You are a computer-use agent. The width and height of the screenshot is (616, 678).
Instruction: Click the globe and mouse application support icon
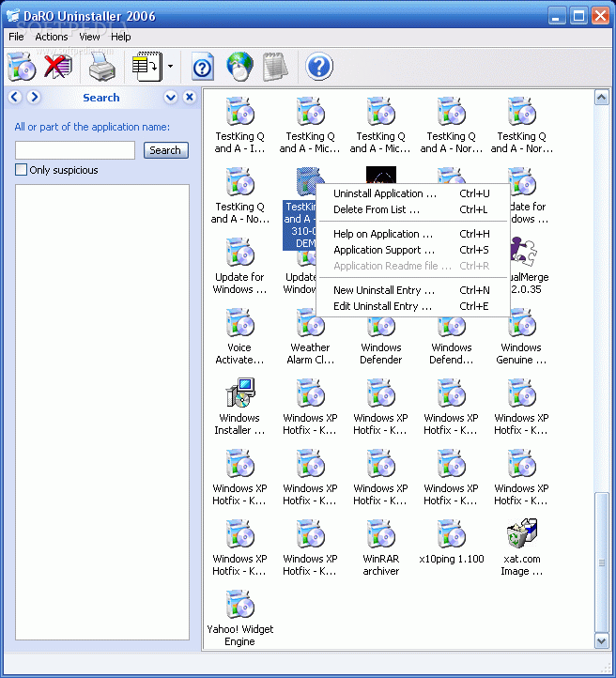pyautogui.click(x=239, y=67)
